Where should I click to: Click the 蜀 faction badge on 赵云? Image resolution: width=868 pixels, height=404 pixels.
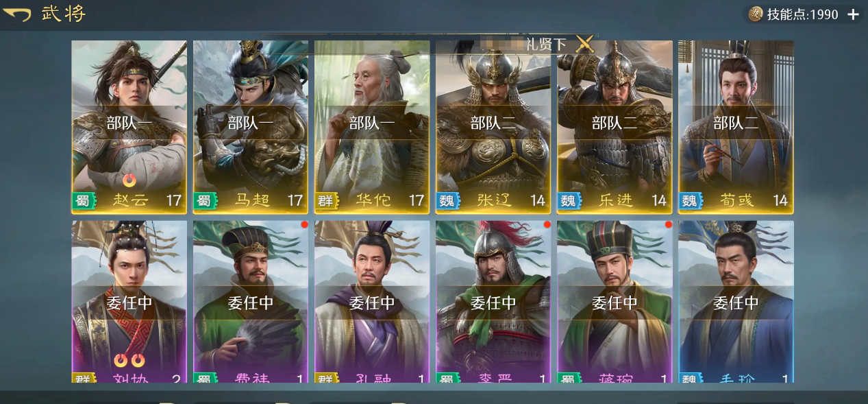82,200
